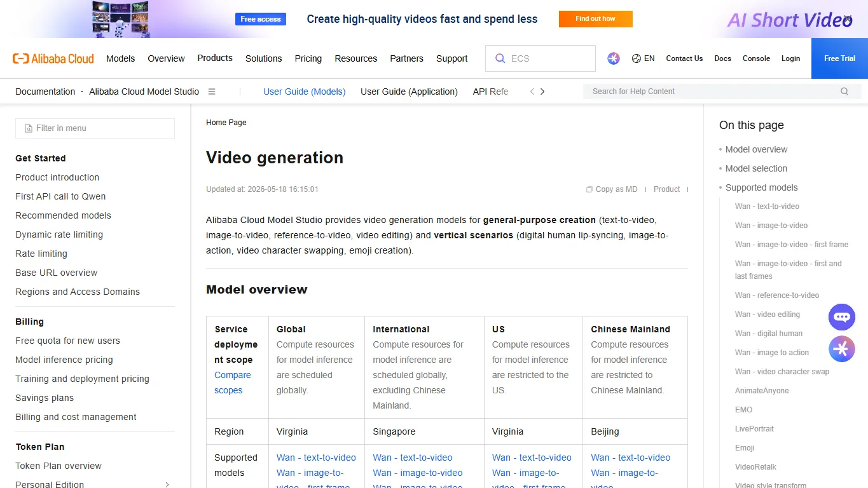Viewport: 868px width, 488px height.
Task: Open the Resources top menu
Action: pos(356,58)
